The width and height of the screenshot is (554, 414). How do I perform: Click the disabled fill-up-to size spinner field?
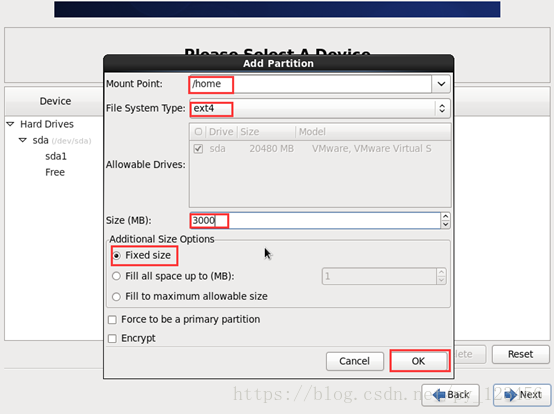point(379,276)
